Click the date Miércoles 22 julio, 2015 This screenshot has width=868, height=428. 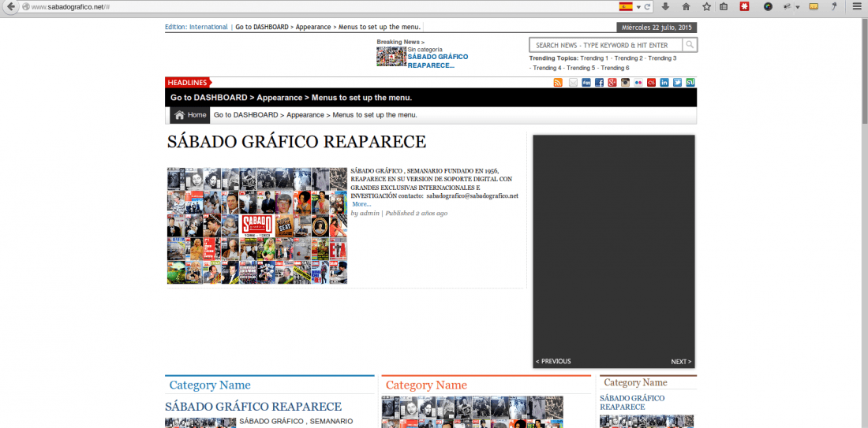[657, 27]
